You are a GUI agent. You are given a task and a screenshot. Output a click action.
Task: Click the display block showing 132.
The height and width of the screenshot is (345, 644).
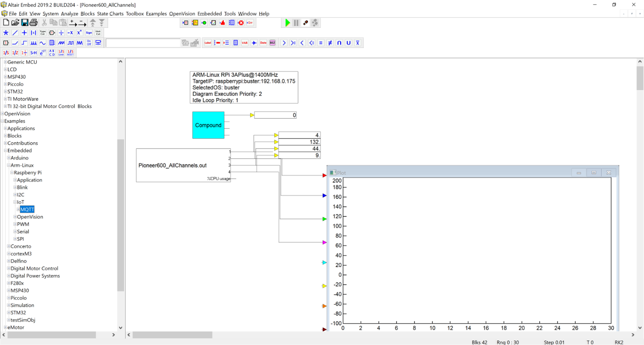pos(299,142)
